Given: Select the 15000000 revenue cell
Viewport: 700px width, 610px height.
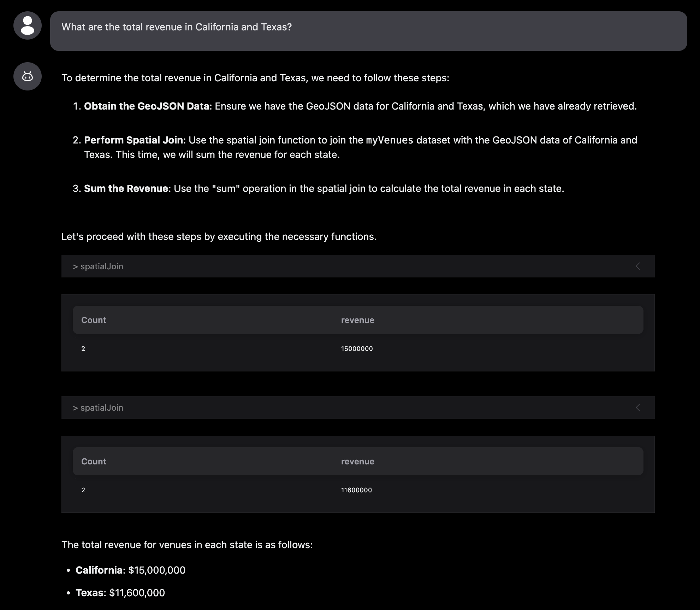Looking at the screenshot, I should pos(357,349).
